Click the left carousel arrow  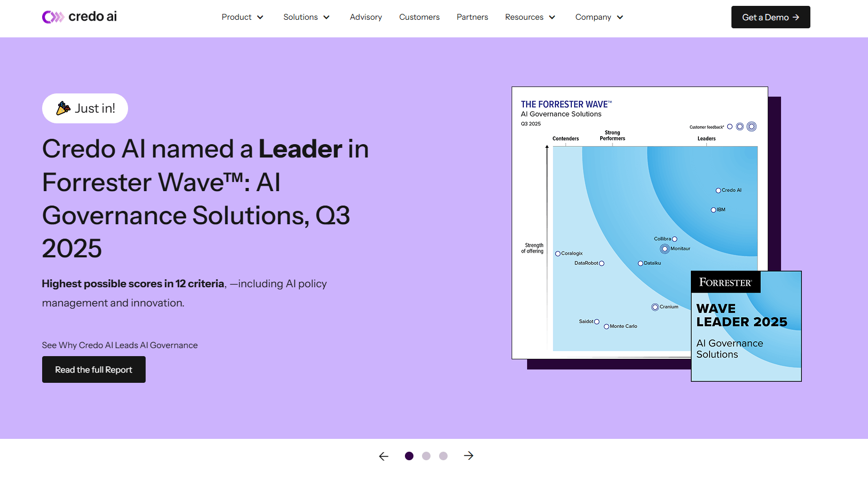[x=383, y=455]
